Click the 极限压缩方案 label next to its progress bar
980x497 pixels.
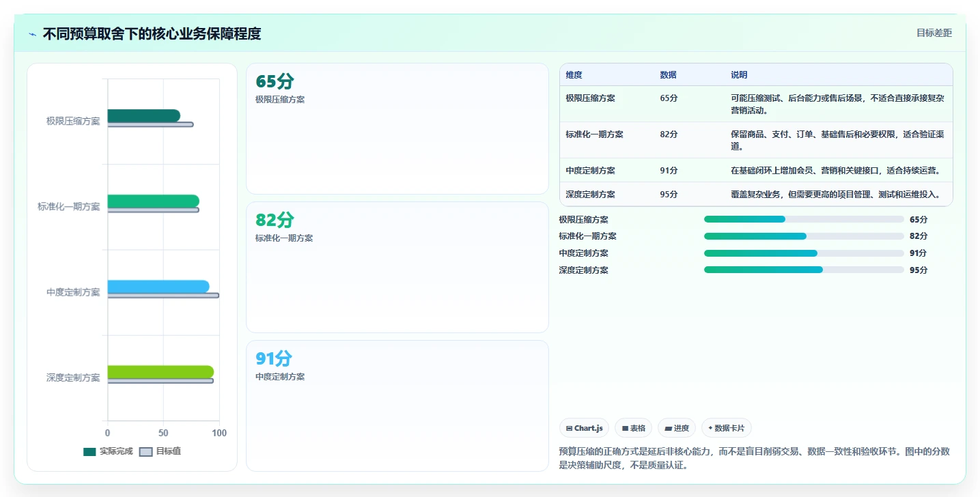583,220
